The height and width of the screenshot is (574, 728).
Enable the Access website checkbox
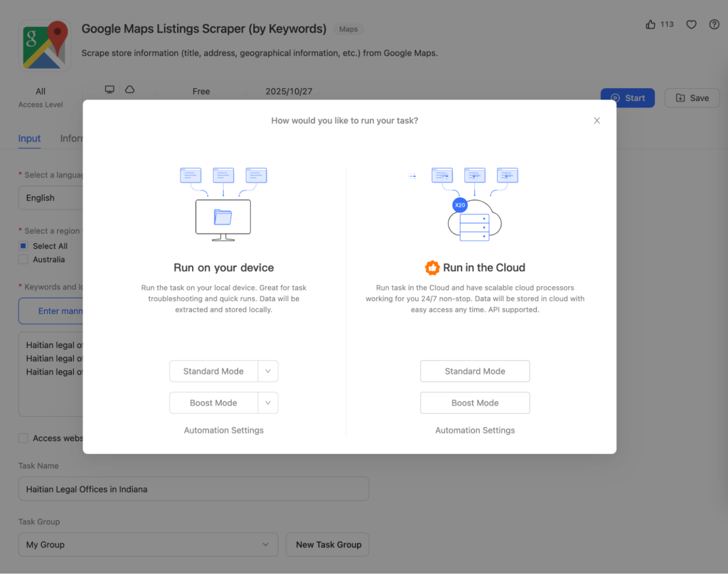point(22,438)
